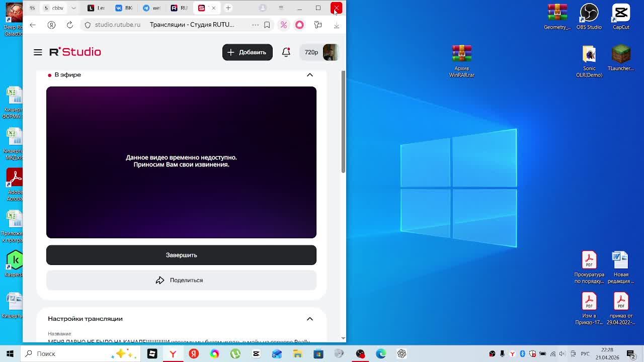The height and width of the screenshot is (362, 644).
Task: Click the R Studio logo
Action: coord(75,52)
